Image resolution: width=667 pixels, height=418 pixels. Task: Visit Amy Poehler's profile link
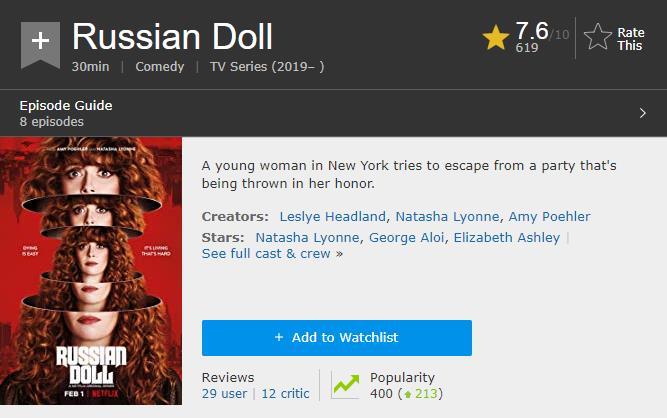coord(549,216)
